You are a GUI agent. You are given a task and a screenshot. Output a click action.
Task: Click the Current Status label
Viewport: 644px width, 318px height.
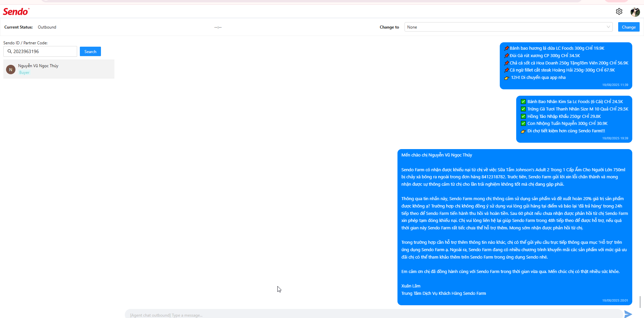[x=18, y=27]
